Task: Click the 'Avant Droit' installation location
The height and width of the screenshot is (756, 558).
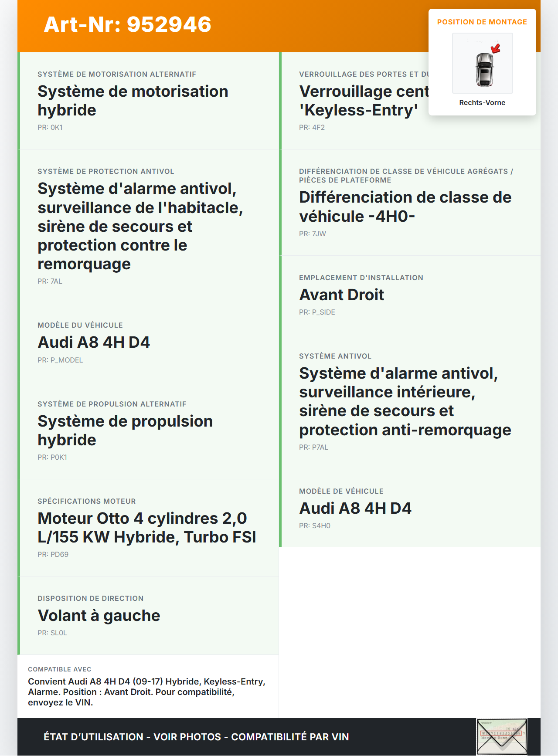Action: pos(341,295)
